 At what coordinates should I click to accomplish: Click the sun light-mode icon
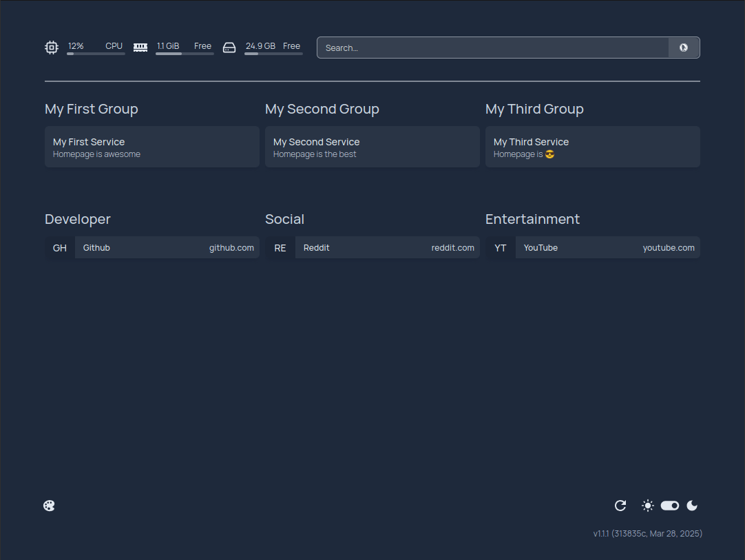point(648,506)
